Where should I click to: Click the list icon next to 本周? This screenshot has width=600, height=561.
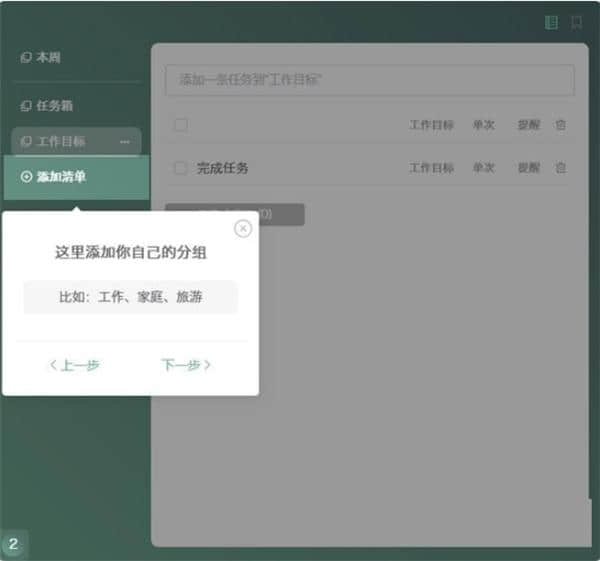26,58
